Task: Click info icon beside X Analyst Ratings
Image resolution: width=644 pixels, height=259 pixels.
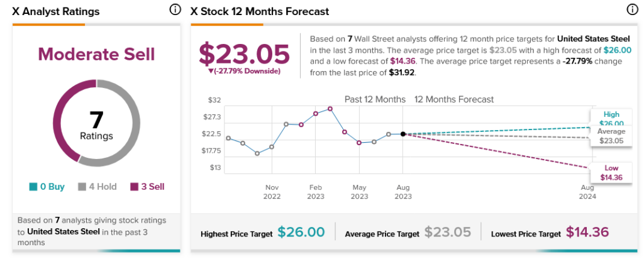Action: [175, 10]
